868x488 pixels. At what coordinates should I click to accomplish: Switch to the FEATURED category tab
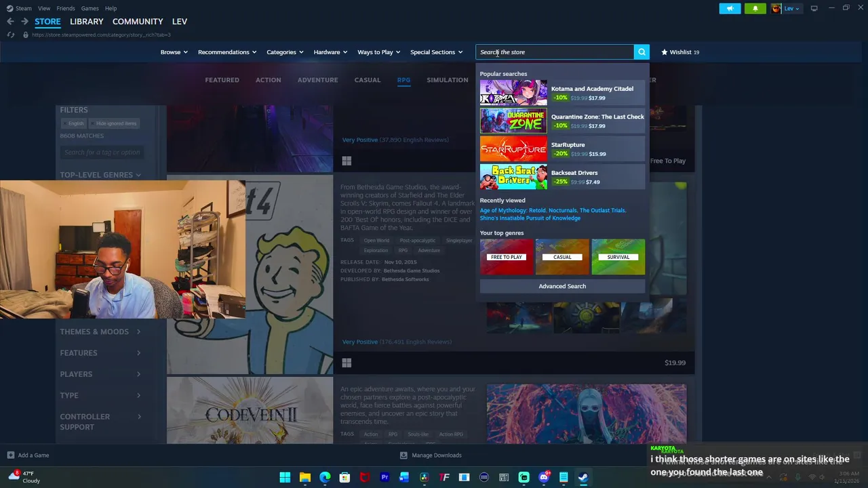pos(222,80)
